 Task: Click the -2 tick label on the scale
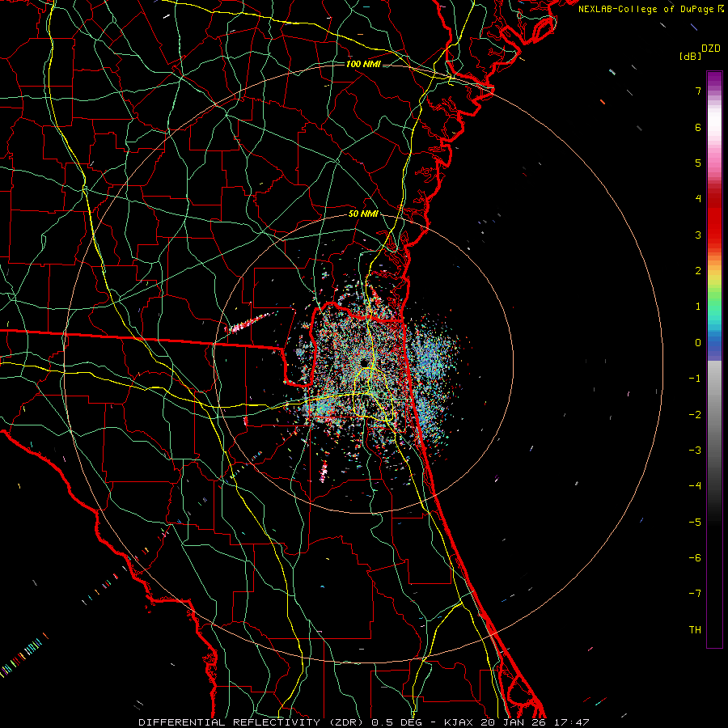click(695, 415)
